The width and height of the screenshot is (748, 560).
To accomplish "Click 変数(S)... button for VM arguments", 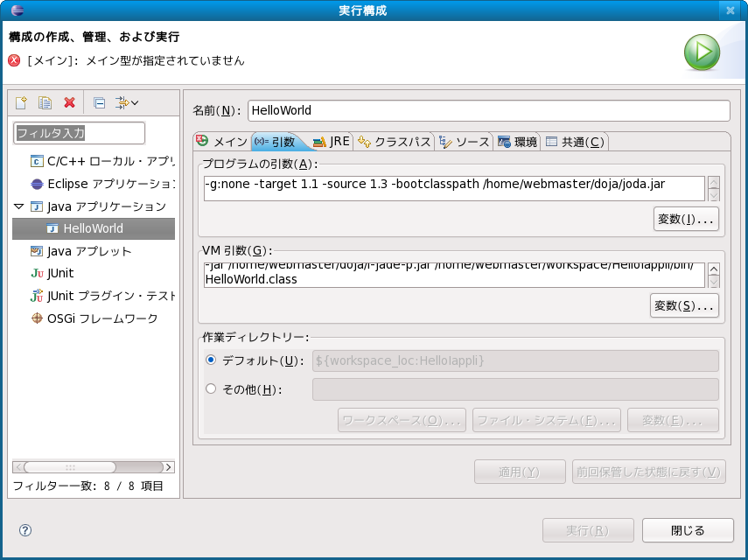I will 684,305.
